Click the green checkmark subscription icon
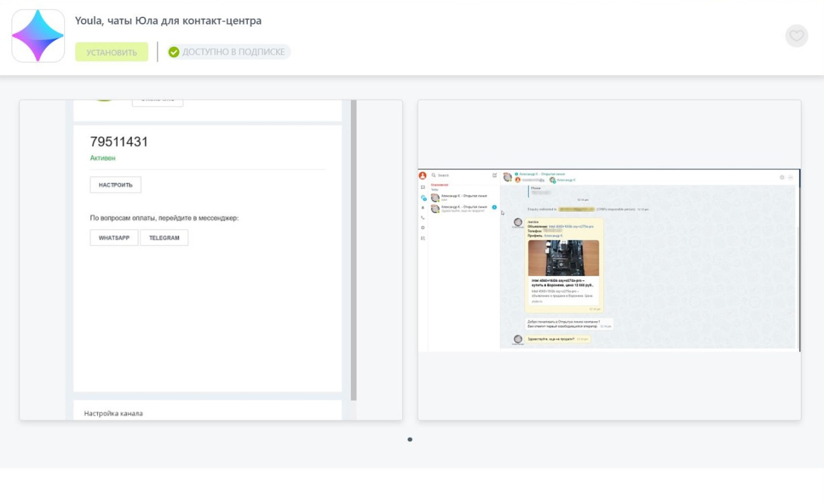The image size is (824, 504). coord(174,52)
